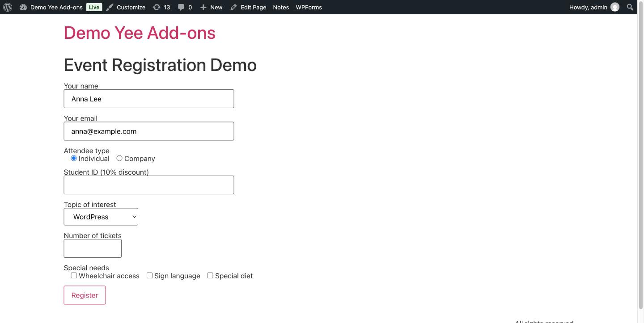Click the Attendee type label
Viewport: 644px width, 323px height.
[x=87, y=151]
